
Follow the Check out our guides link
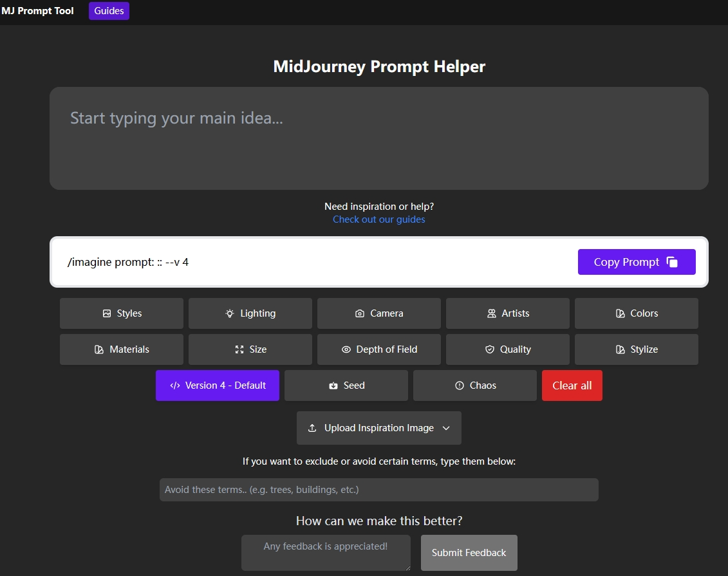[378, 219]
